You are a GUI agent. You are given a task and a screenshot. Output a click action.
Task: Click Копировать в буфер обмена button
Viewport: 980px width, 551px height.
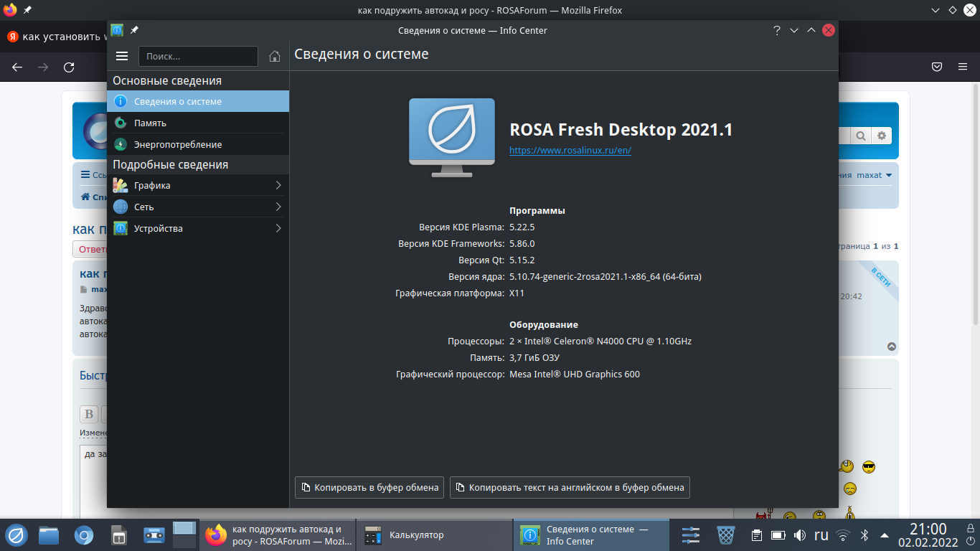369,487
